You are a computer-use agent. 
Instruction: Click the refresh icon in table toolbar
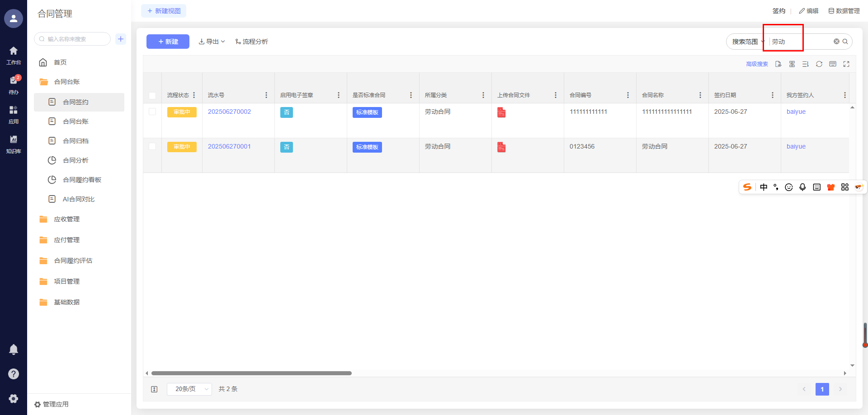[819, 64]
